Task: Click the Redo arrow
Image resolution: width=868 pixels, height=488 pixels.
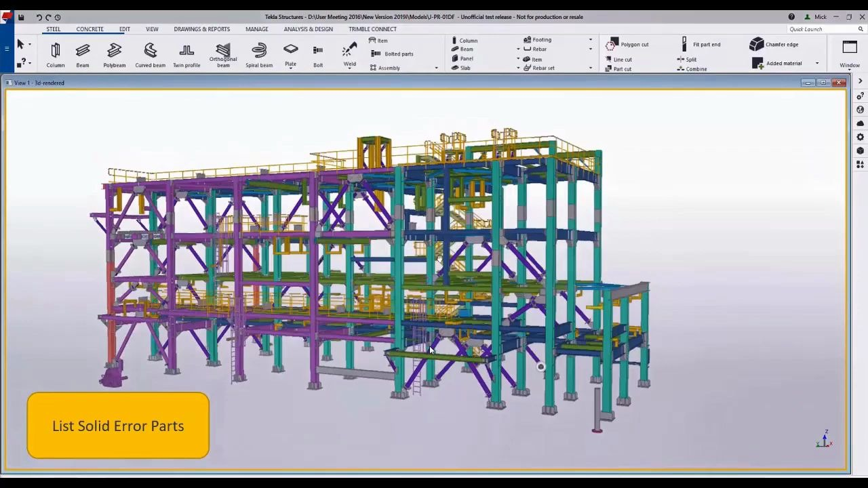Action: point(48,17)
